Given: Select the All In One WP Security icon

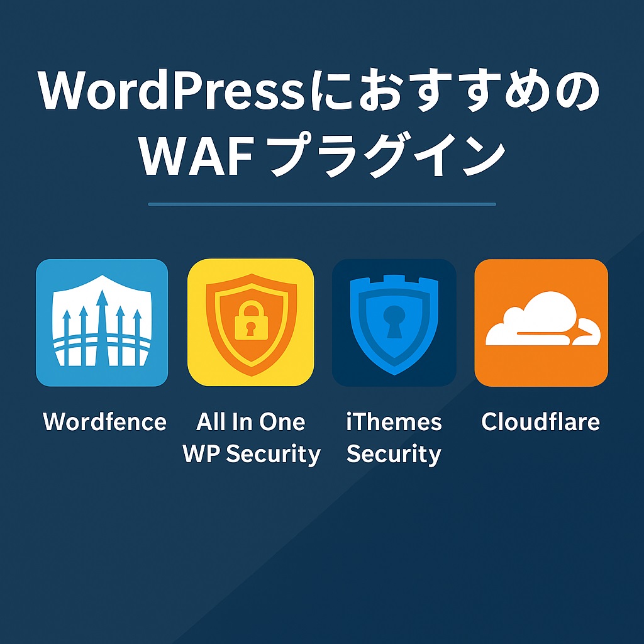Looking at the screenshot, I should tap(250, 323).
